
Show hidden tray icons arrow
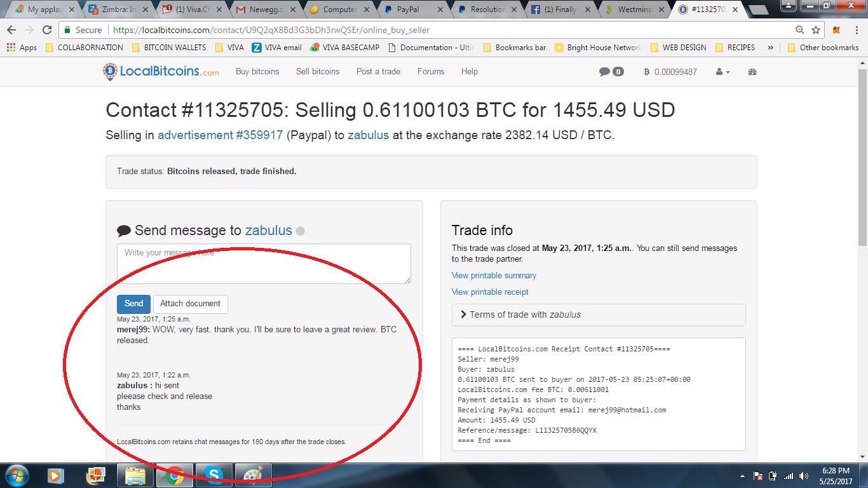(743, 475)
